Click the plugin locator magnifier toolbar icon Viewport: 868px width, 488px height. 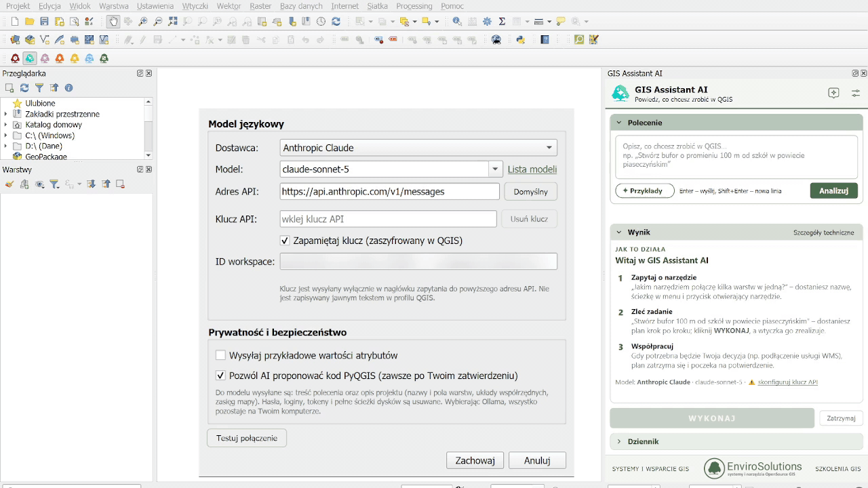click(578, 40)
